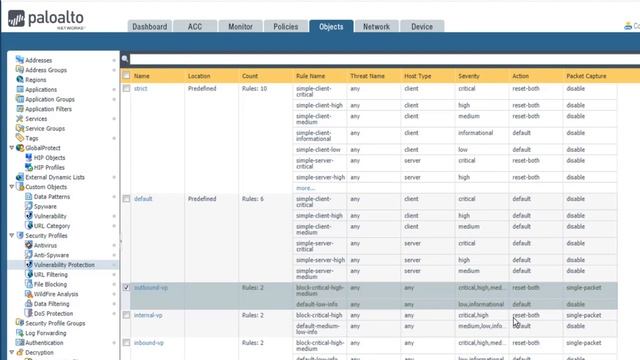Viewport: 640px width, 360px height.
Task: Select Vulnerability under Custom Objects
Action: pos(50,216)
